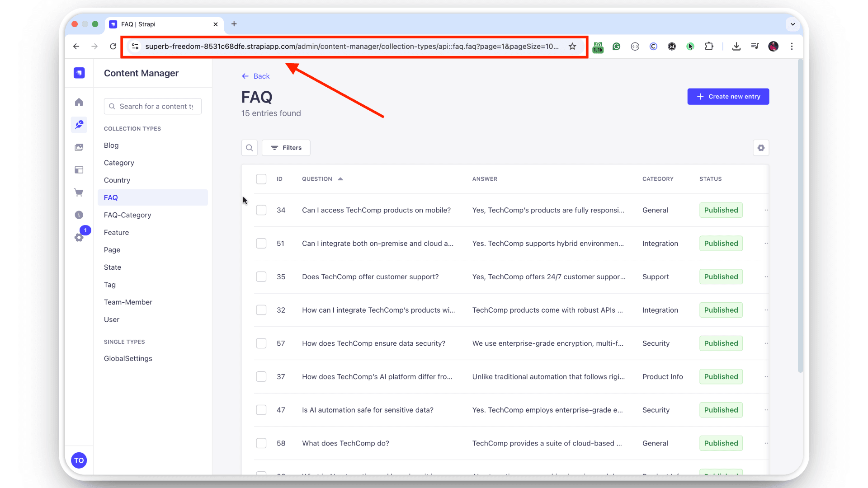Click the browser address bar URL
The height and width of the screenshot is (488, 868).
click(x=352, y=47)
